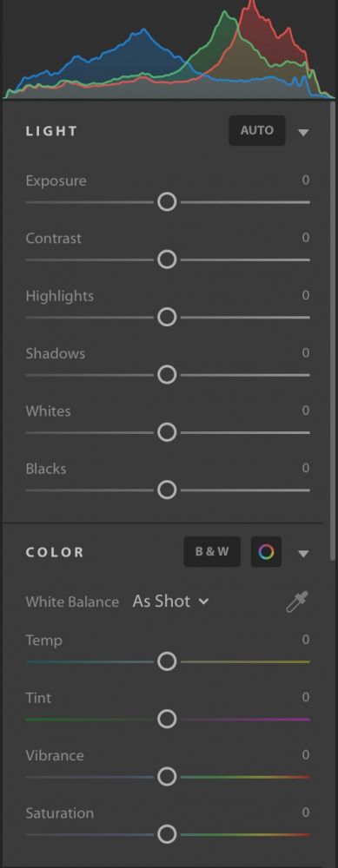Image resolution: width=338 pixels, height=868 pixels.
Task: Open the color mixer circle icon
Action: (x=266, y=552)
